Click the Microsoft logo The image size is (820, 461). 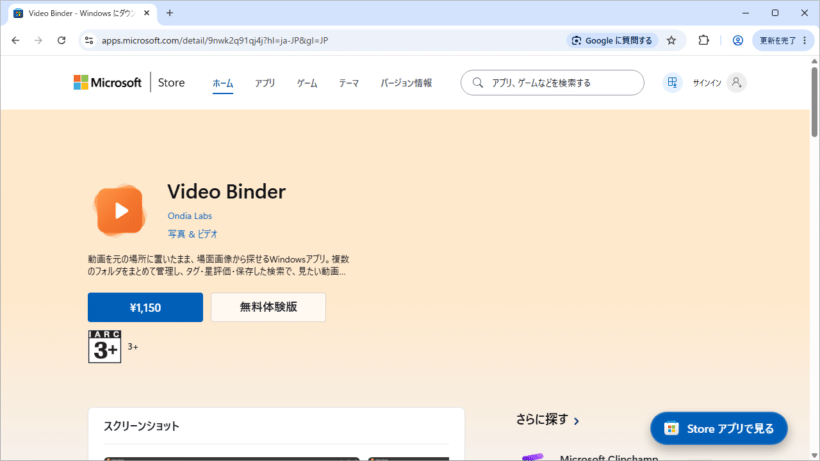[107, 83]
